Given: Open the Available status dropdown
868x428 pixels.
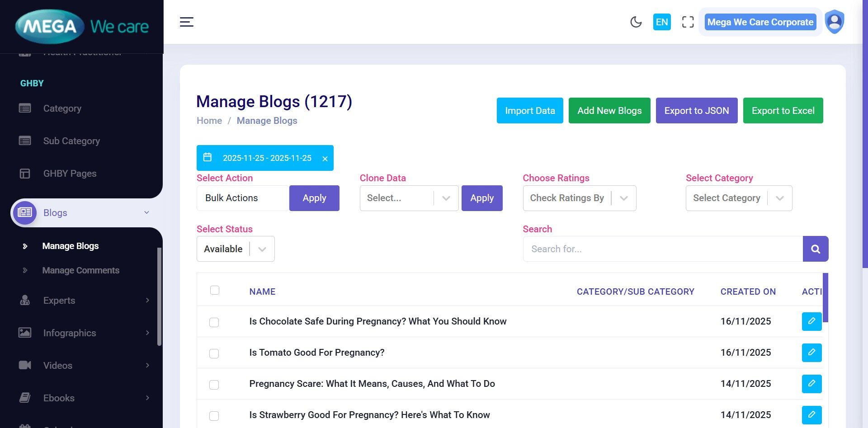Looking at the screenshot, I should [235, 249].
